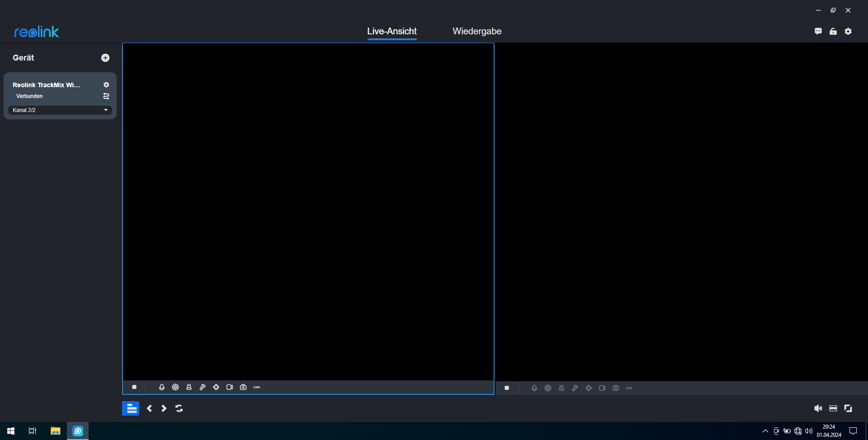This screenshot has width=868, height=440.
Task: Mute the speaker volume
Action: tap(818, 408)
